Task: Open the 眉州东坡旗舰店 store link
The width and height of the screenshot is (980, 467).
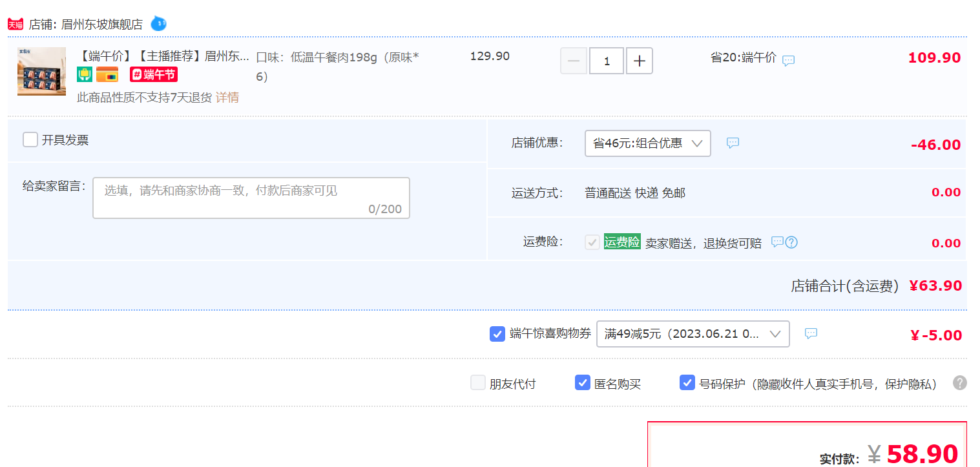Action: pos(102,25)
